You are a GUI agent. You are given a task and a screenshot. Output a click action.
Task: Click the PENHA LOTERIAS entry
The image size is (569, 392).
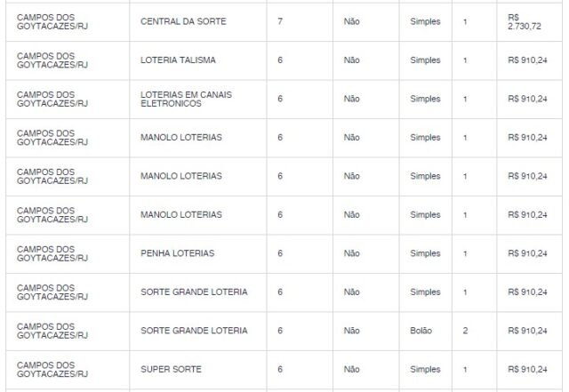[x=178, y=253]
